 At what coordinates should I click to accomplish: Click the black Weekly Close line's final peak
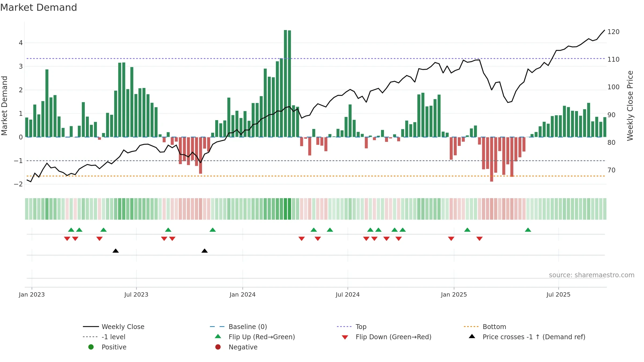point(605,30)
